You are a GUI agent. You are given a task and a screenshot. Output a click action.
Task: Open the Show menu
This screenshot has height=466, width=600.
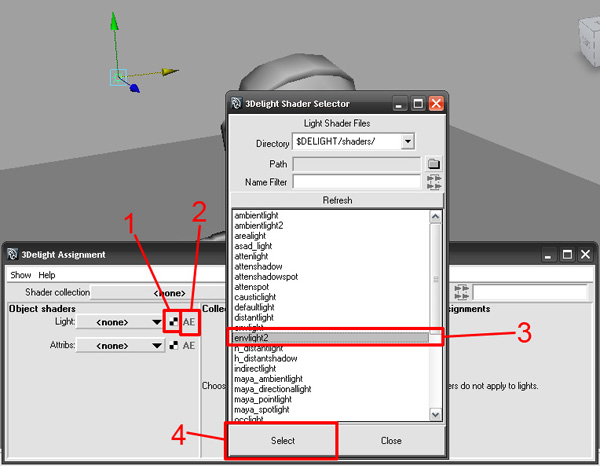click(21, 275)
